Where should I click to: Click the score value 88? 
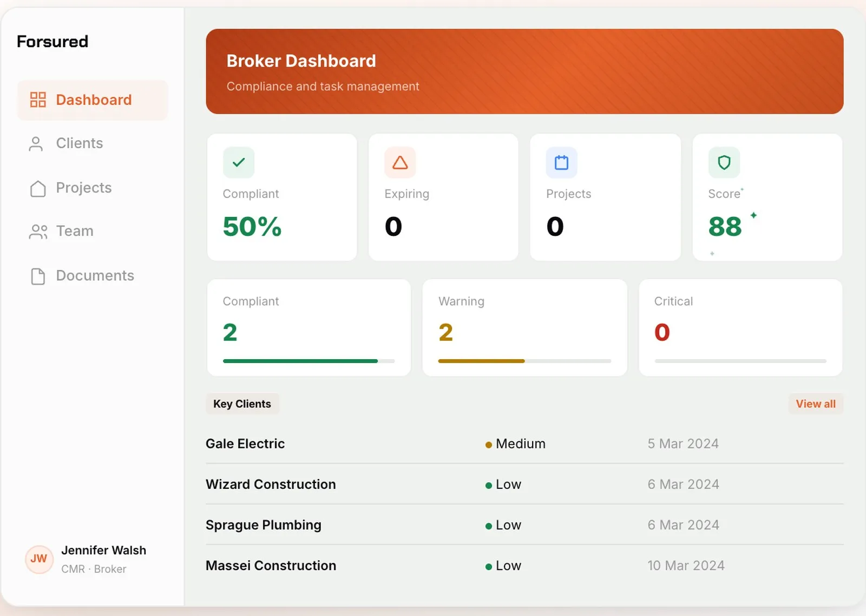725,227
